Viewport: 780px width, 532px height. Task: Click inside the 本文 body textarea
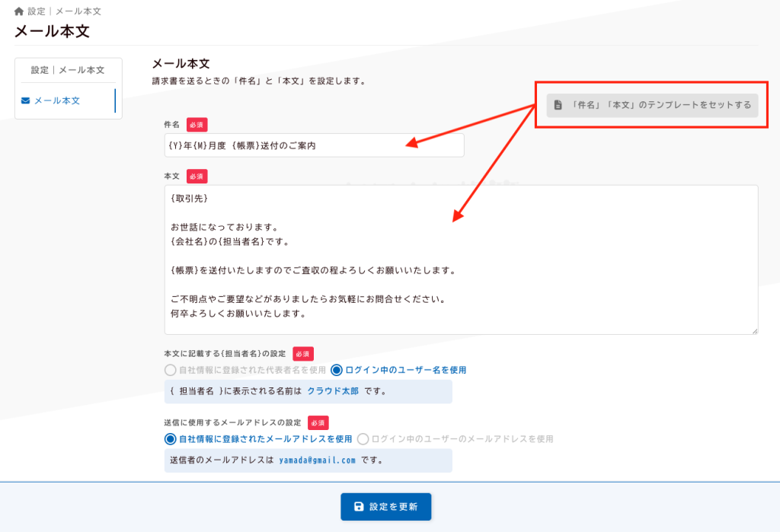461,259
